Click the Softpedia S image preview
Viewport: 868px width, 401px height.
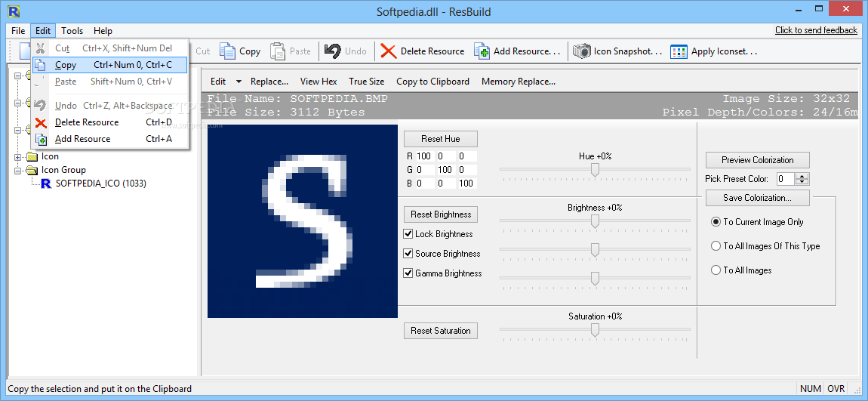pyautogui.click(x=302, y=221)
